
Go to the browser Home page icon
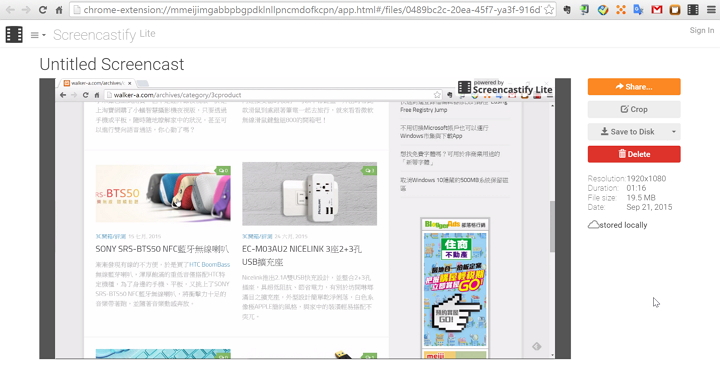(59, 10)
